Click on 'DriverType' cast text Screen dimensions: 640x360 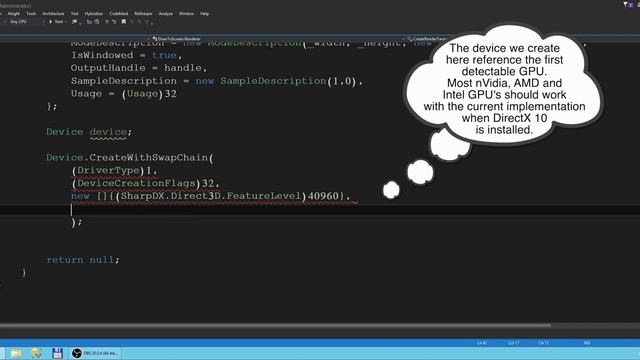(x=108, y=171)
